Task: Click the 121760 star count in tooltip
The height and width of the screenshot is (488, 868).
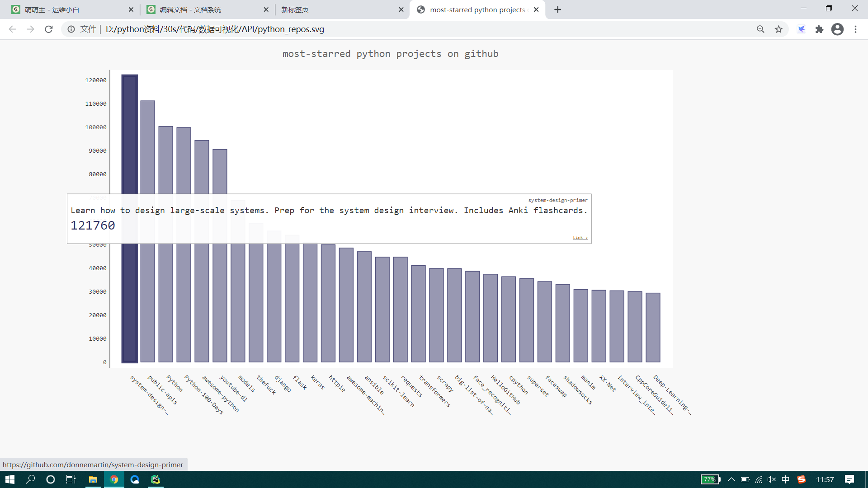Action: pyautogui.click(x=93, y=225)
